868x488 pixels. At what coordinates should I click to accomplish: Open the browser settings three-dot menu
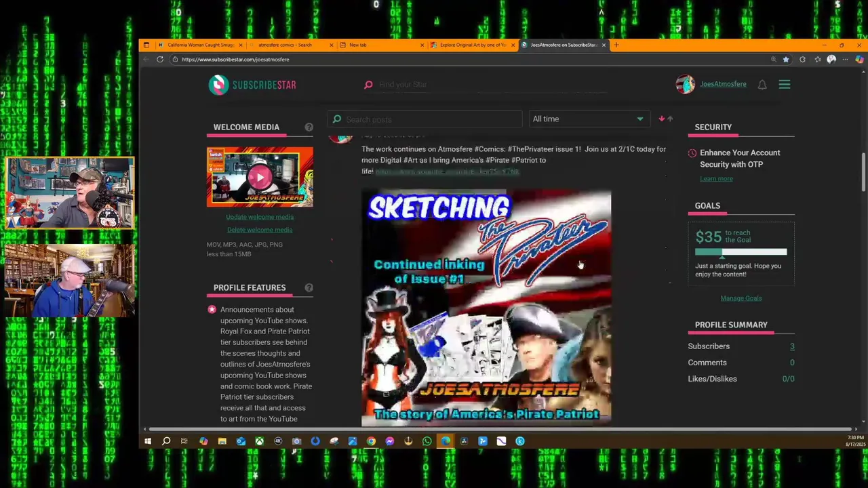tap(845, 60)
